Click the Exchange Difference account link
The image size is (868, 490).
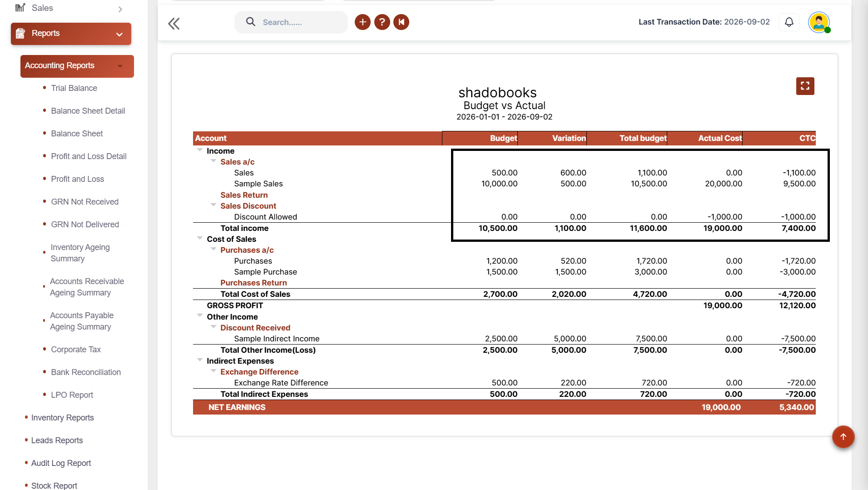pyautogui.click(x=259, y=372)
